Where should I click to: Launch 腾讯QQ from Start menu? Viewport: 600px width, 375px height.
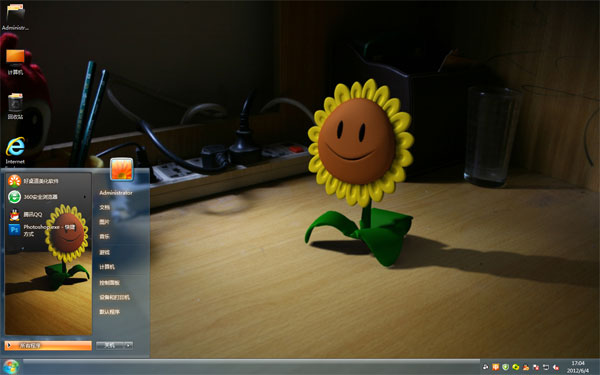pos(48,215)
